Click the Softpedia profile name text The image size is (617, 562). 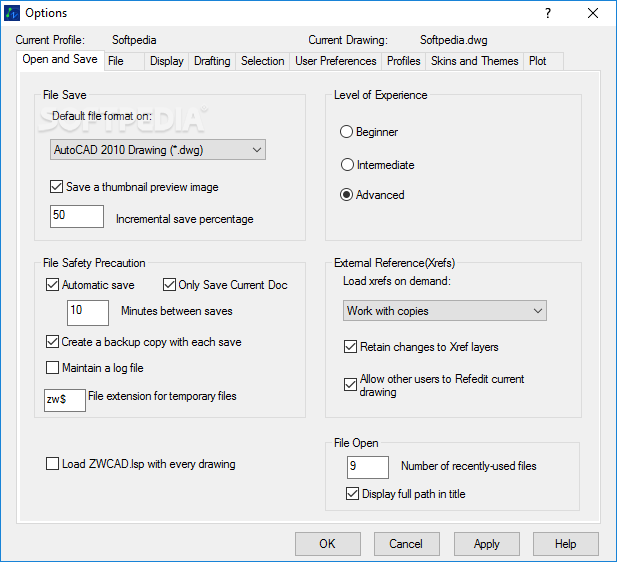134,40
